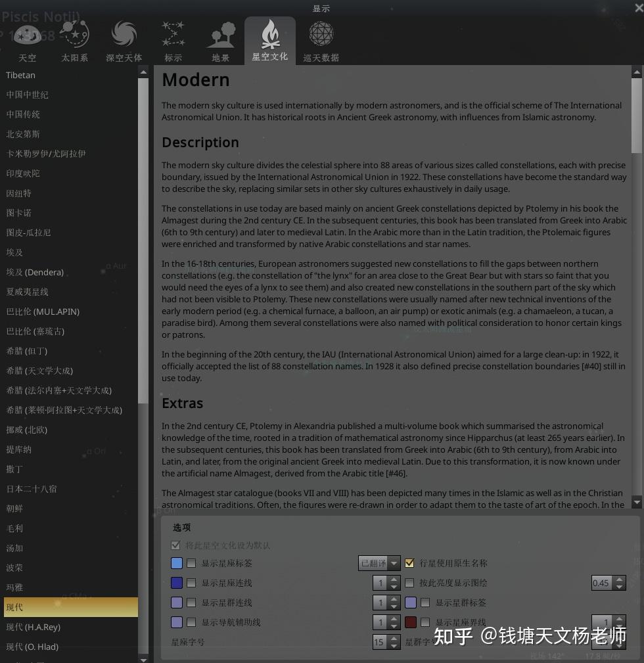Select 朝鲜 sky culture
This screenshot has width=644, height=663.
(x=70, y=509)
